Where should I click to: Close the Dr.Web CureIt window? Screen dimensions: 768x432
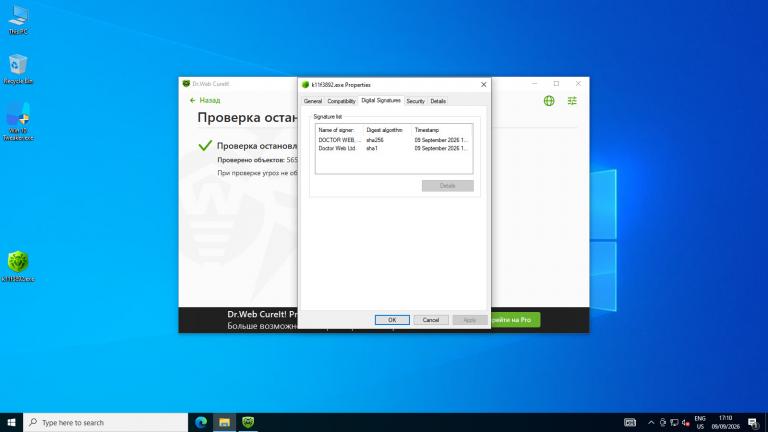pyautogui.click(x=578, y=84)
